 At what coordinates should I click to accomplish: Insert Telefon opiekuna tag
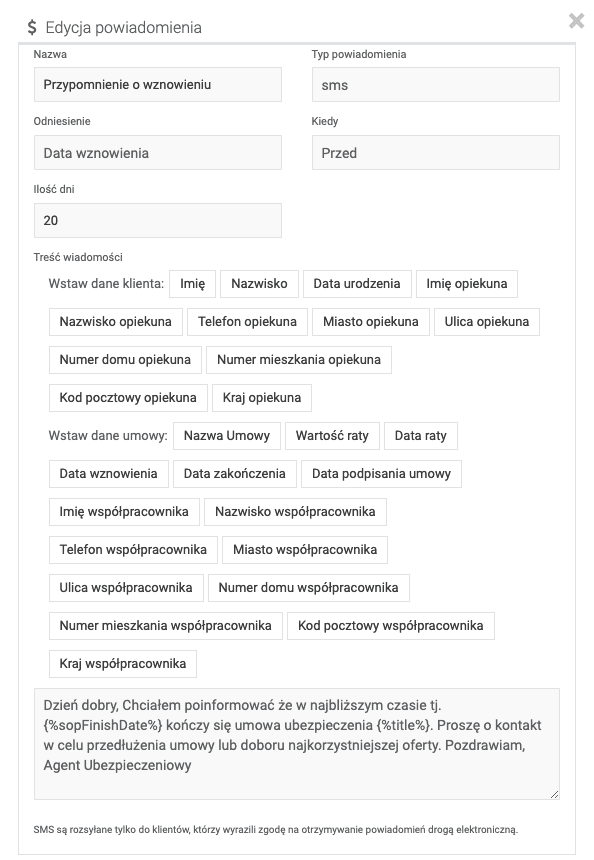(x=247, y=321)
